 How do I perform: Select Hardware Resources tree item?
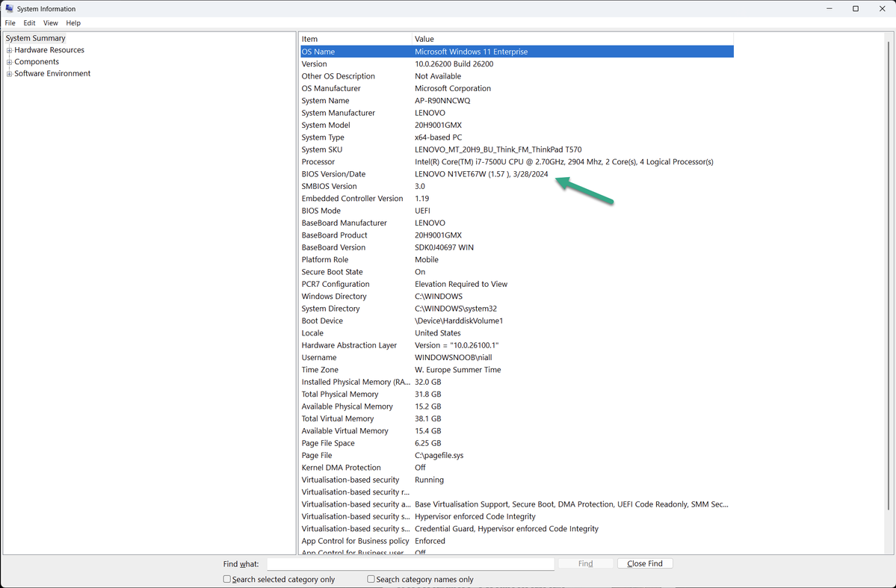(49, 50)
